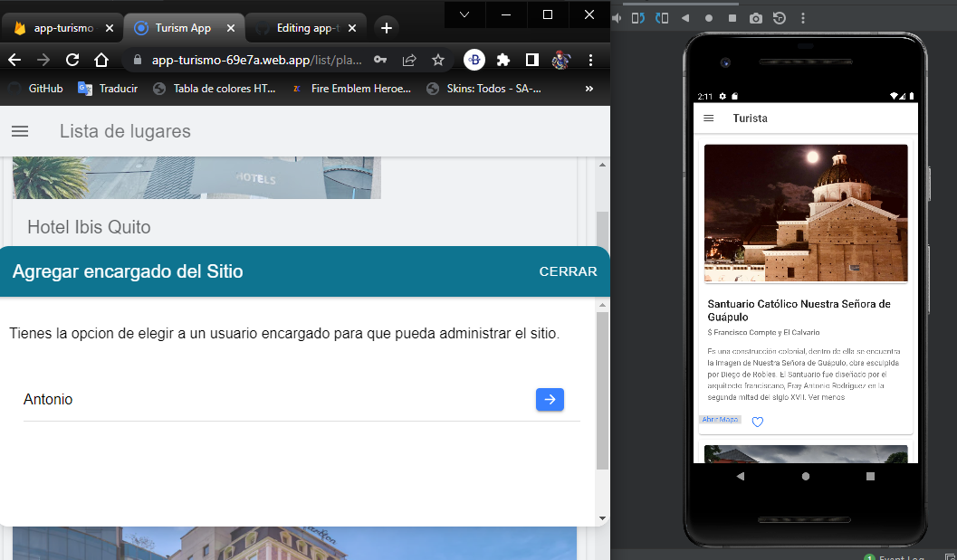Take a screenshot with the emulator camera icon

[755, 17]
